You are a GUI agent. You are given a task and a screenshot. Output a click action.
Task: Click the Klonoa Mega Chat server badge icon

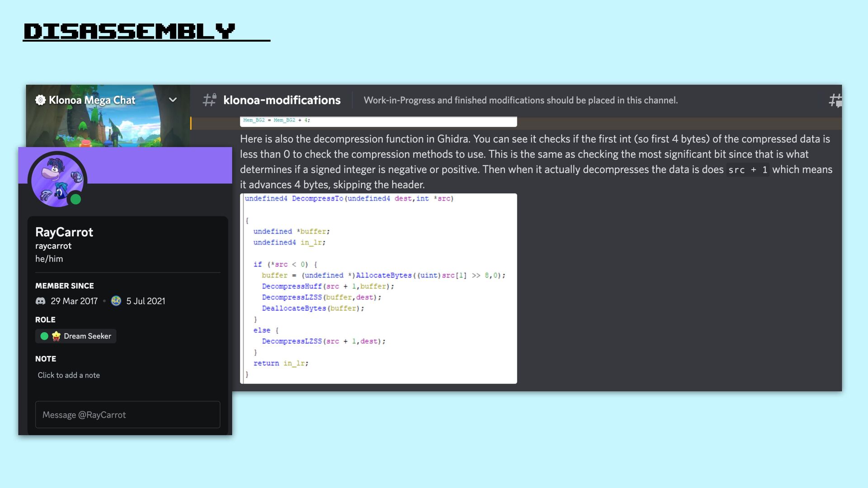click(x=40, y=100)
